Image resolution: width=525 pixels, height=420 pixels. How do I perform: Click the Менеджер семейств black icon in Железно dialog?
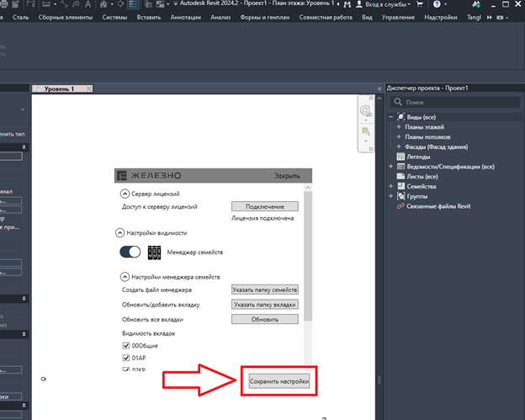154,253
